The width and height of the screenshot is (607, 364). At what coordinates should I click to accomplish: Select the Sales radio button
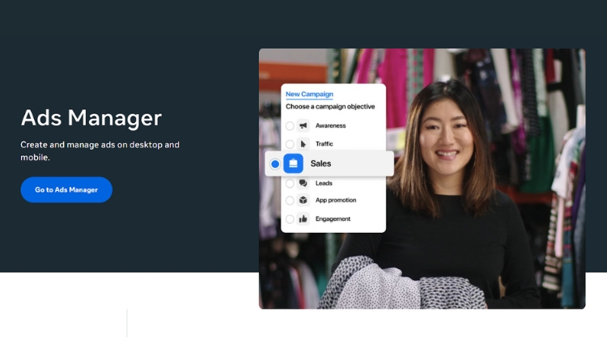point(275,163)
